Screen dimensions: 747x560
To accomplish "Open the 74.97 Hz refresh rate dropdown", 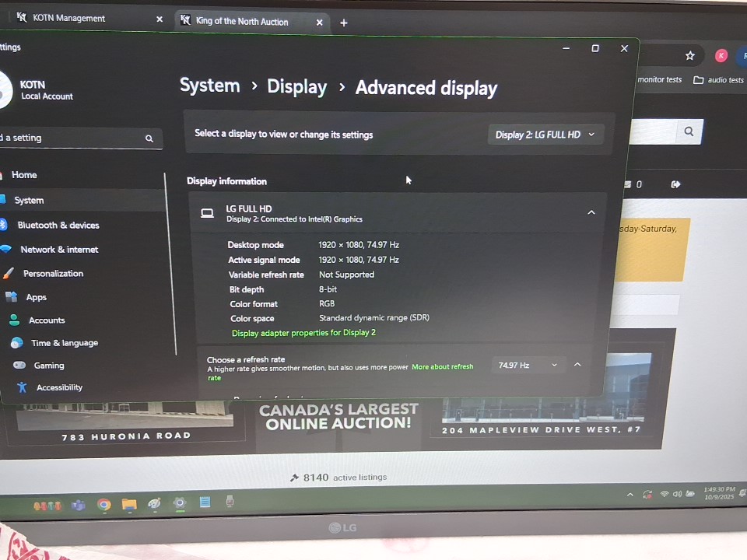I will click(x=528, y=365).
